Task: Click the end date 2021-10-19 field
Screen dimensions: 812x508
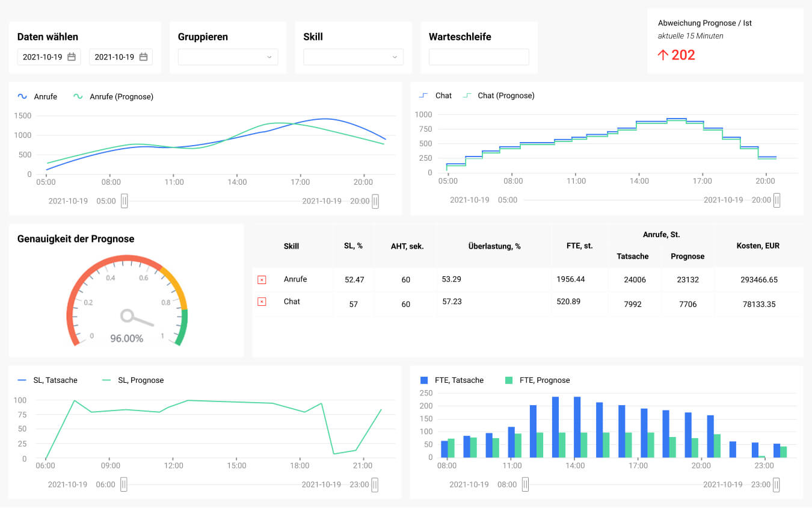Action: click(x=121, y=57)
